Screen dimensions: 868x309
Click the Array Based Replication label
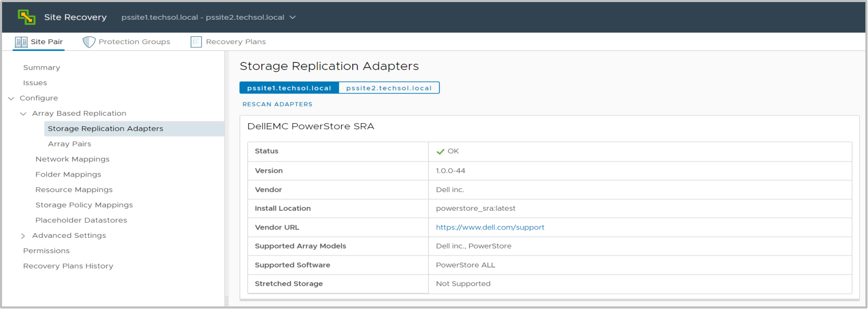tap(79, 113)
